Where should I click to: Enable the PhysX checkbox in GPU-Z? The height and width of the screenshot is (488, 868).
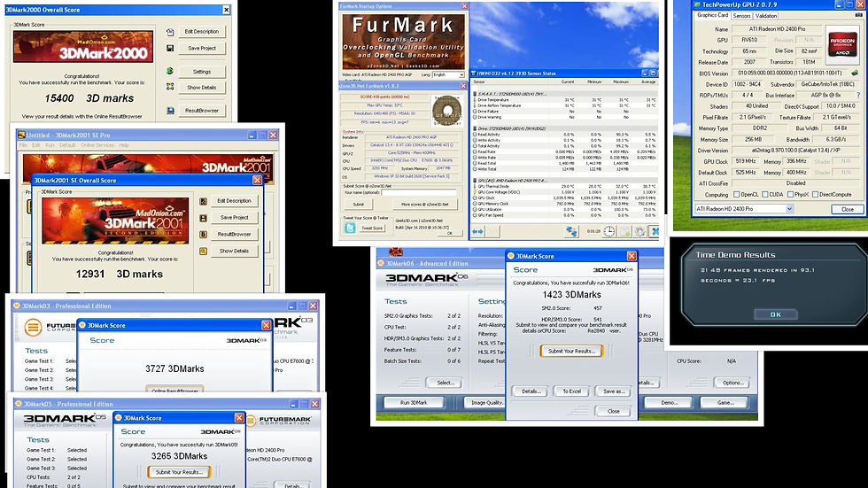point(790,195)
